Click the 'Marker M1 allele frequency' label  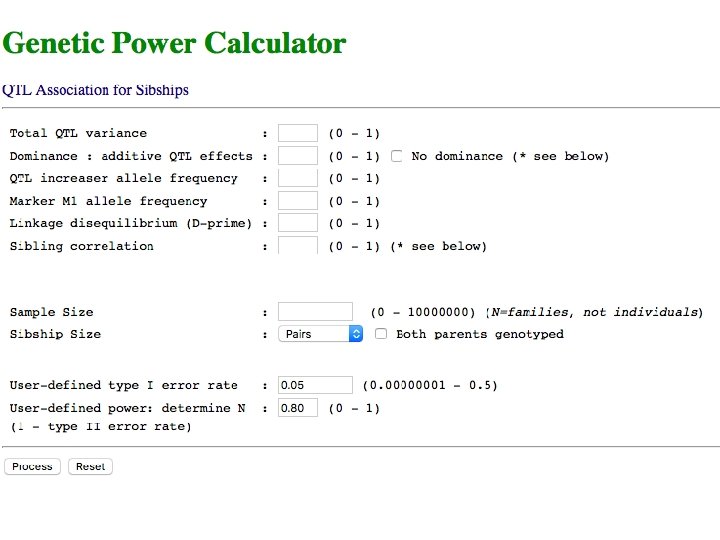(108, 201)
